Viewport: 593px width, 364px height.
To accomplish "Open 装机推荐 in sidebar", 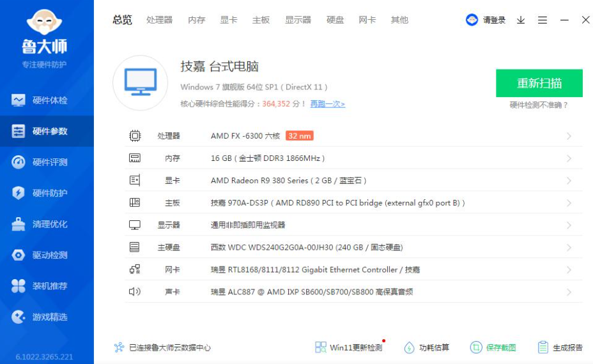I will pyautogui.click(x=47, y=286).
